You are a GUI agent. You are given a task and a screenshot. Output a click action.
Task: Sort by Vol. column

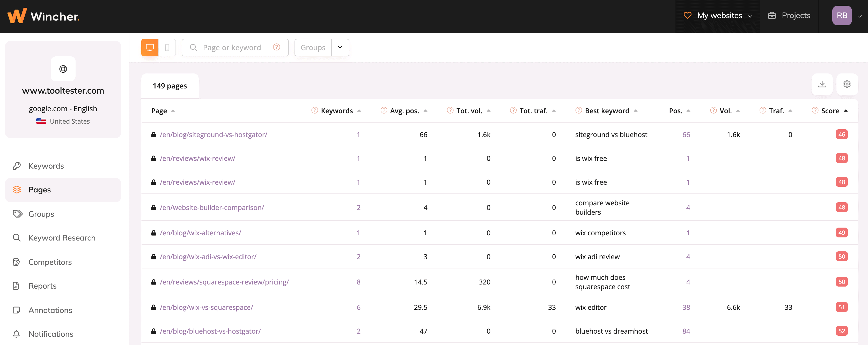click(730, 111)
